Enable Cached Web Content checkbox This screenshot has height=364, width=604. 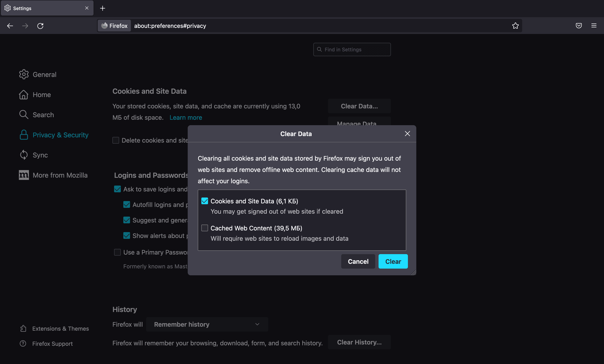tap(205, 228)
